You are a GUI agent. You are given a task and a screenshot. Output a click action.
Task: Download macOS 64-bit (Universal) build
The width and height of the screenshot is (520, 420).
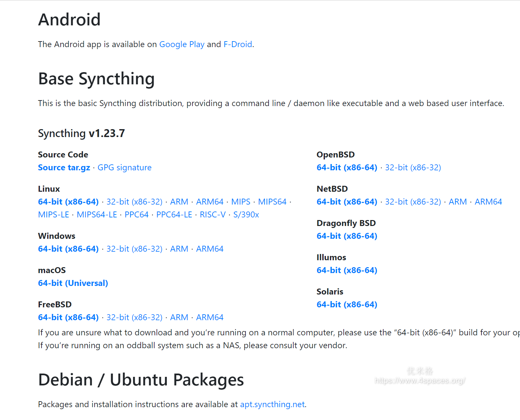click(73, 283)
